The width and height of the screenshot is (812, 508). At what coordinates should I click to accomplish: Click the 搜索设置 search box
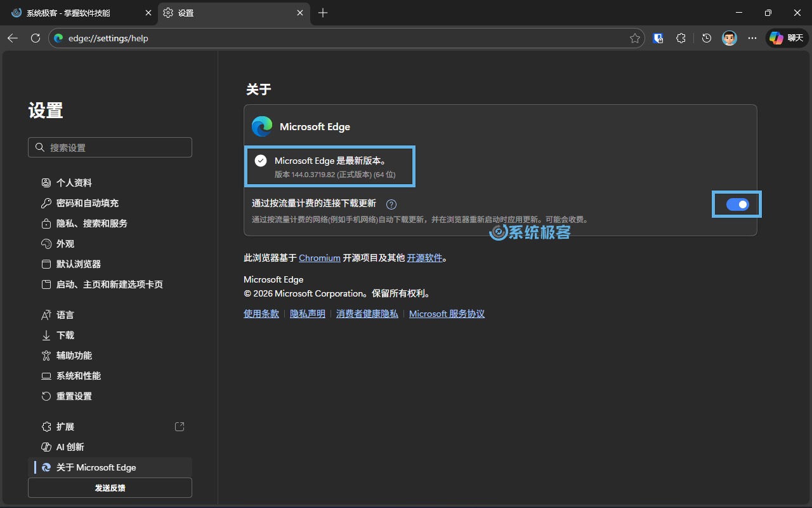(x=110, y=147)
